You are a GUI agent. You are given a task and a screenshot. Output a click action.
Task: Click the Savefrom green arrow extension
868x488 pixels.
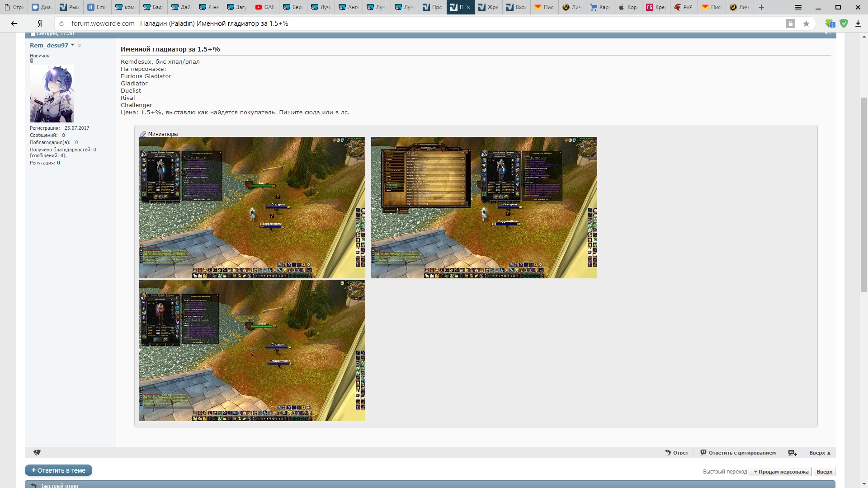pos(830,23)
